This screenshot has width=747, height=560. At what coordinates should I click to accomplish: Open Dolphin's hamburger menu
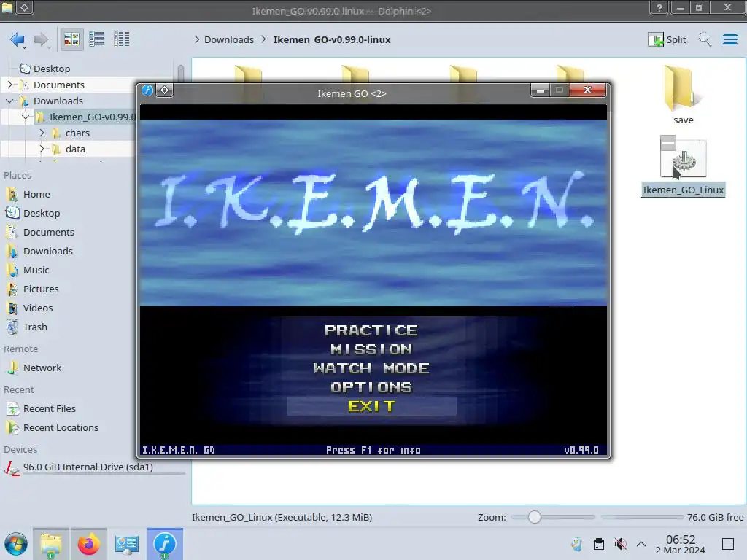click(x=729, y=39)
